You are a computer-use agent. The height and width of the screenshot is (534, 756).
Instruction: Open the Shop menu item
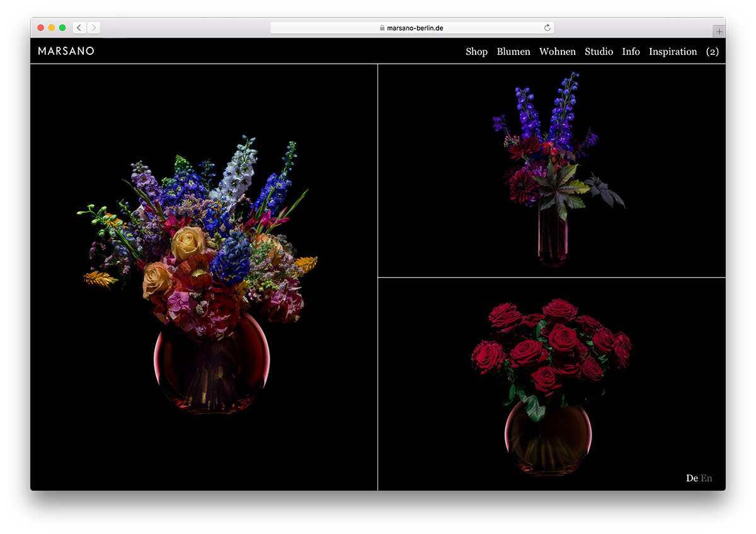click(476, 52)
